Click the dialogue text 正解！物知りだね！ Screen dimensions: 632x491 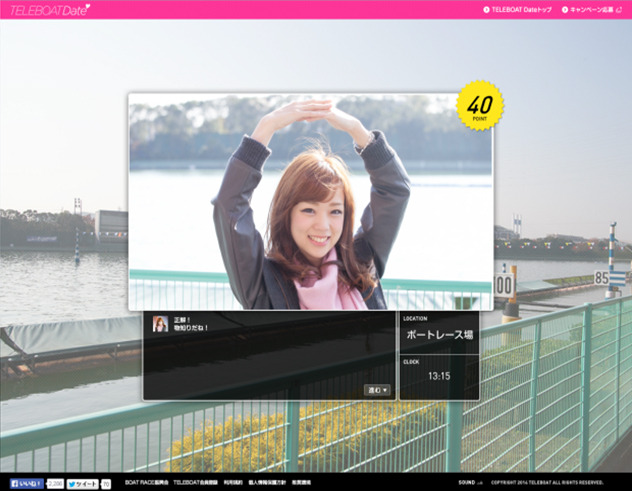tap(191, 324)
